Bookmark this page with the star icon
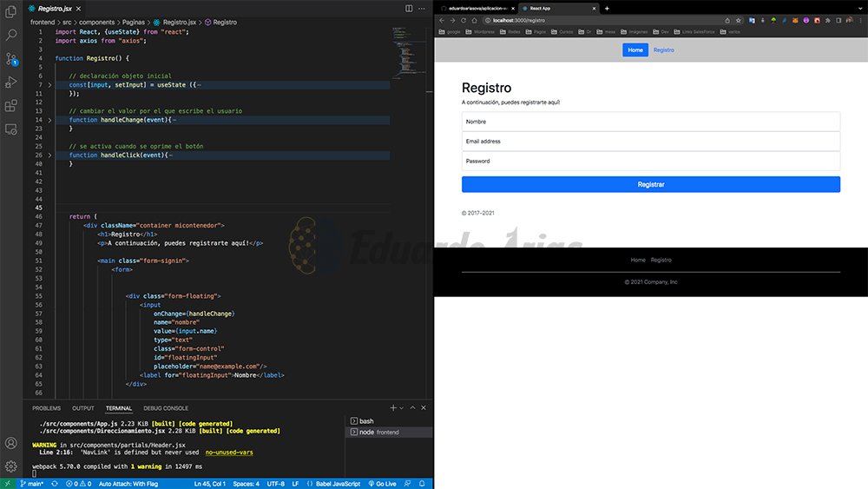This screenshot has width=868, height=489. pos(738,21)
